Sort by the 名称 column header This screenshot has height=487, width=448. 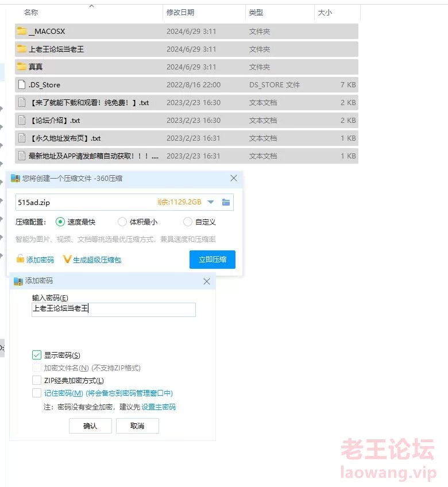pyautogui.click(x=31, y=13)
